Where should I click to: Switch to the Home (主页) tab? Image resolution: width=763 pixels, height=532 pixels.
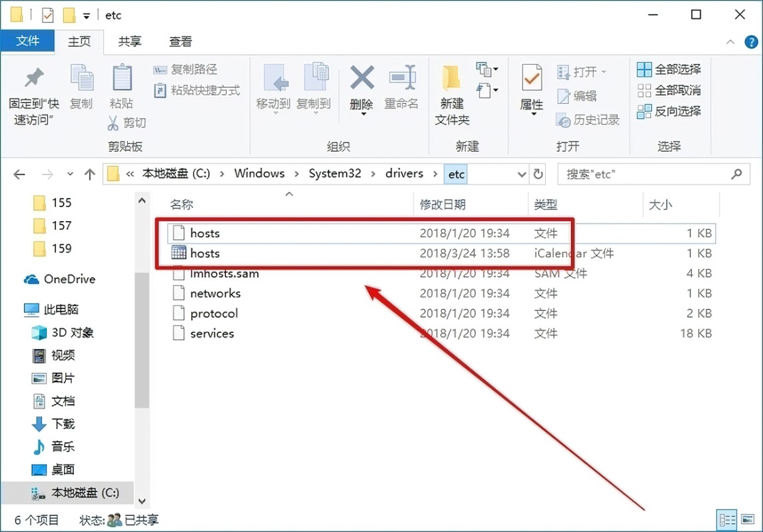pyautogui.click(x=79, y=41)
